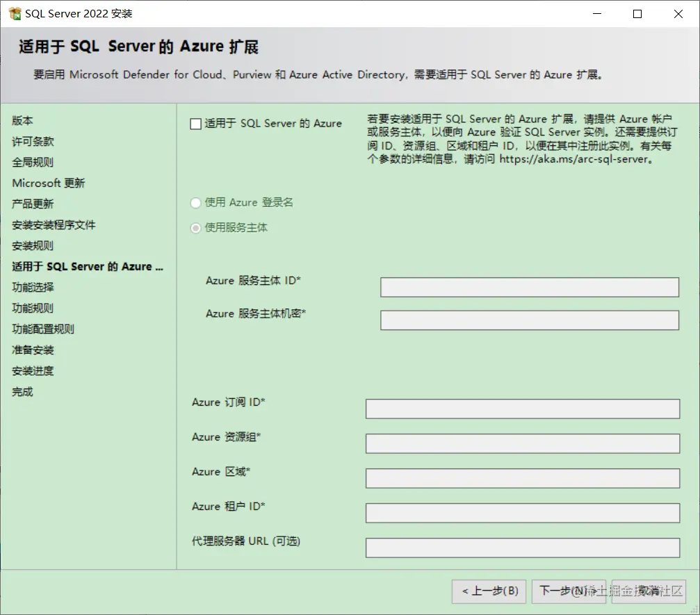Click the Azure 租户 ID* label
Viewport: 700px width, 615px height.
229,507
